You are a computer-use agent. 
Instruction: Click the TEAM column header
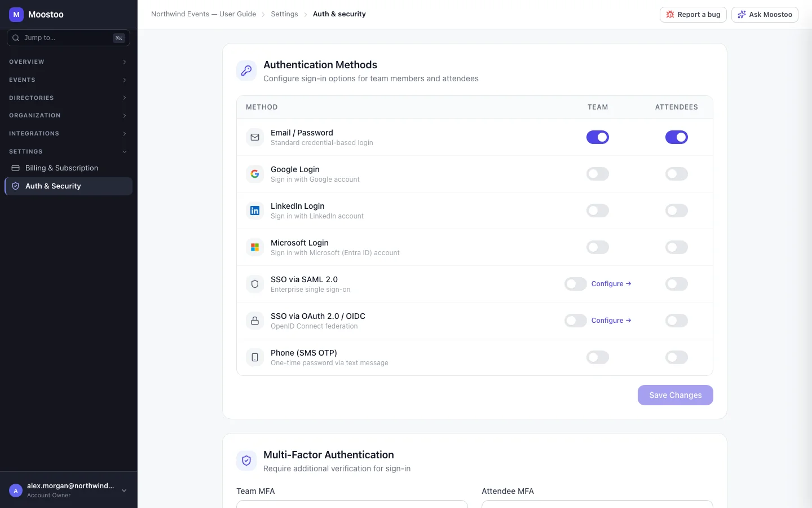click(598, 107)
